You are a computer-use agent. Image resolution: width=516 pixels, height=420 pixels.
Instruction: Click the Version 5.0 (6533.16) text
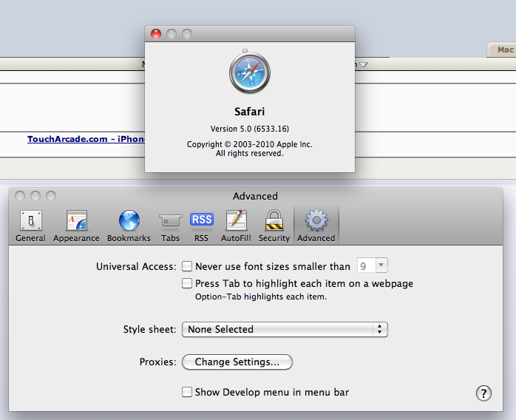pyautogui.click(x=250, y=129)
